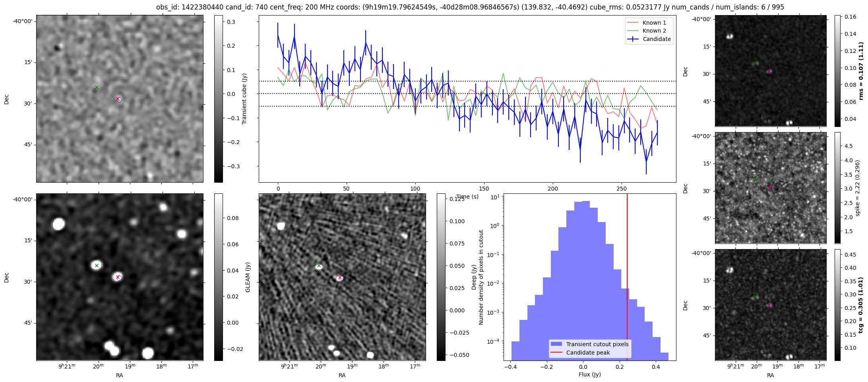Select the candidate marker in the rms map
Screen dimensions: 868x382
(770, 71)
